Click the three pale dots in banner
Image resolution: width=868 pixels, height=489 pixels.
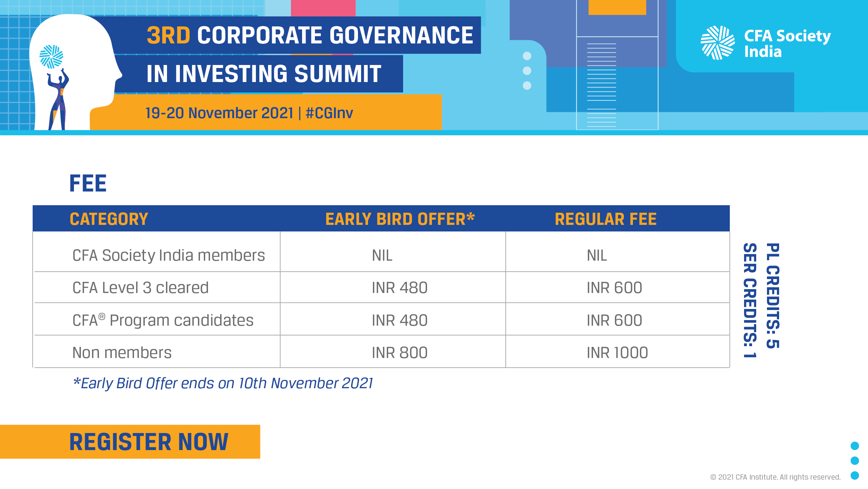click(527, 71)
